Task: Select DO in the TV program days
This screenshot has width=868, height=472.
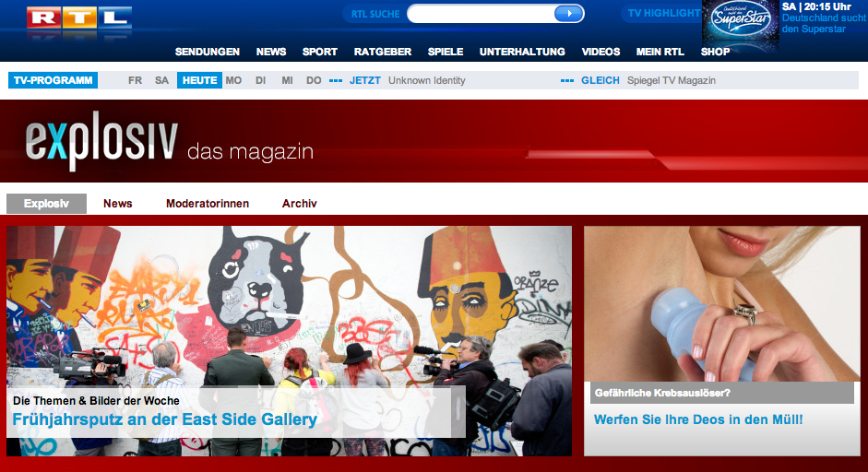Action: pyautogui.click(x=314, y=80)
